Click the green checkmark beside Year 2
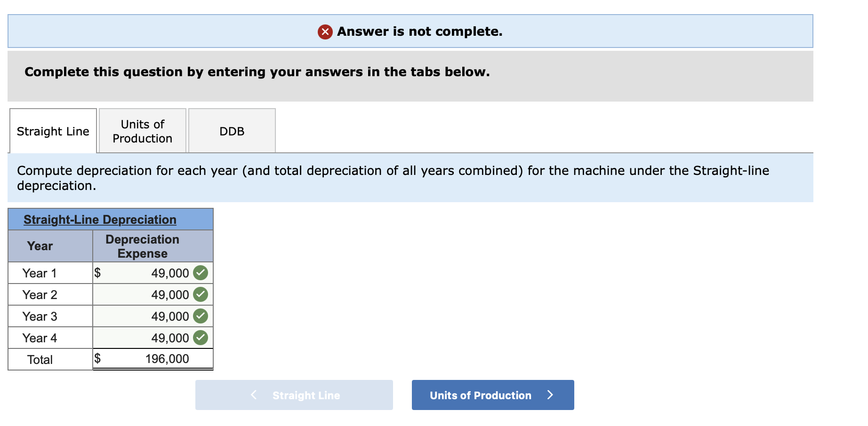The height and width of the screenshot is (426, 868). 201,294
